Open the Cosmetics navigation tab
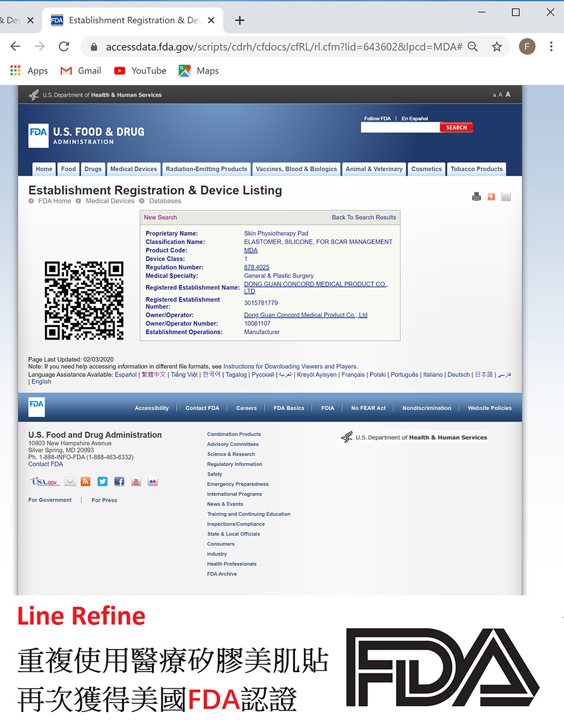This screenshot has width=564, height=728. tap(426, 169)
